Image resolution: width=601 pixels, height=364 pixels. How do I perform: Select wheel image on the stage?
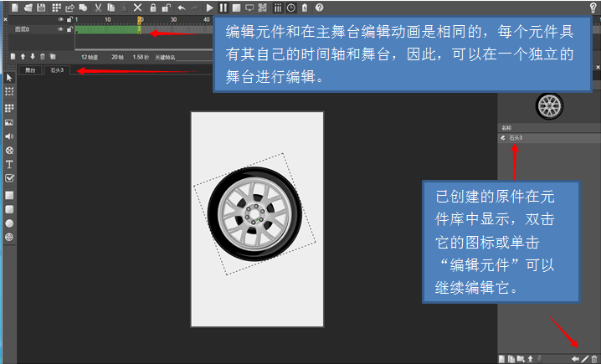coord(254,214)
